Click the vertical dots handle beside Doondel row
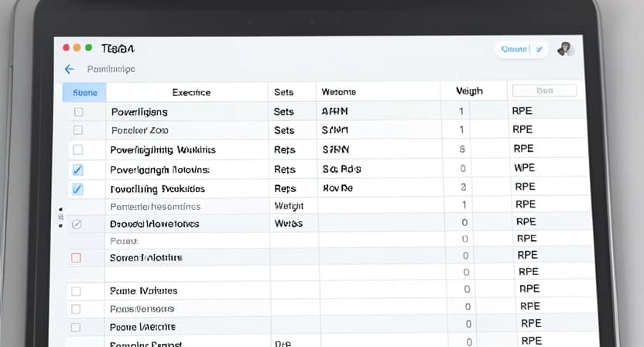 [61, 218]
